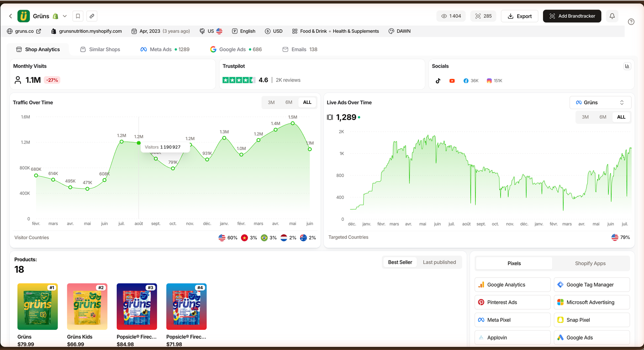
Task: Select the Snap Pixel entry
Action: click(x=592, y=320)
